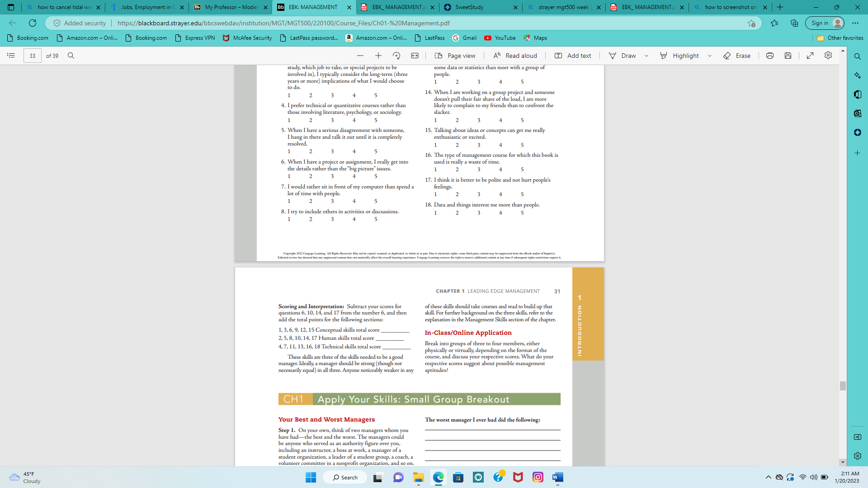Switch to SweetStudy tab

pyautogui.click(x=481, y=7)
